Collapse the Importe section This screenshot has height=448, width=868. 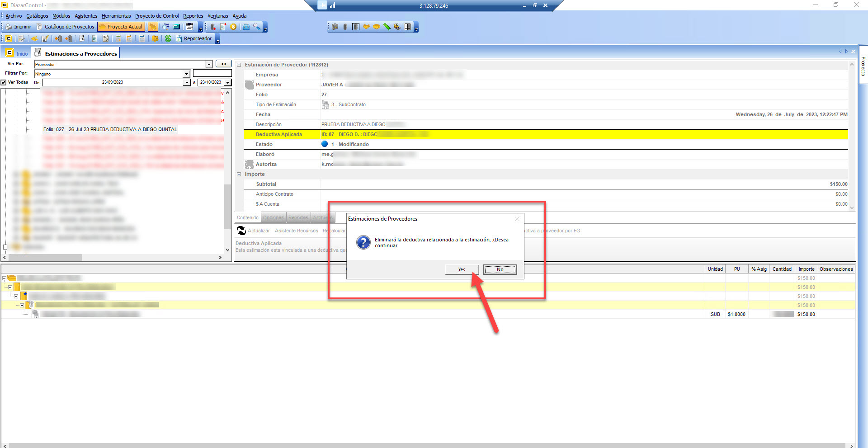pyautogui.click(x=239, y=174)
